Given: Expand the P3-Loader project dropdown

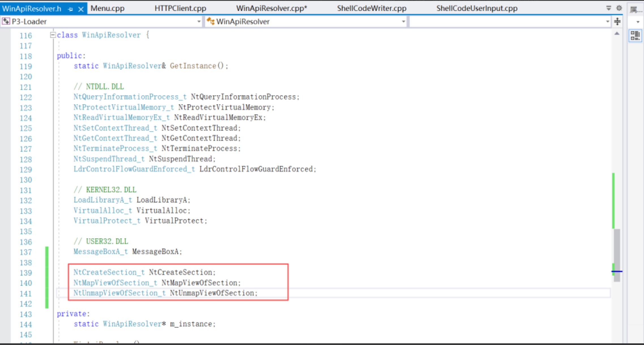Looking at the screenshot, I should (x=199, y=22).
